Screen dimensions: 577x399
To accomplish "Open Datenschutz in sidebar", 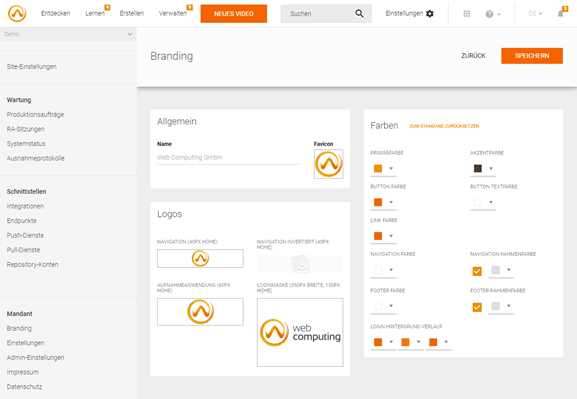I will 24,387.
